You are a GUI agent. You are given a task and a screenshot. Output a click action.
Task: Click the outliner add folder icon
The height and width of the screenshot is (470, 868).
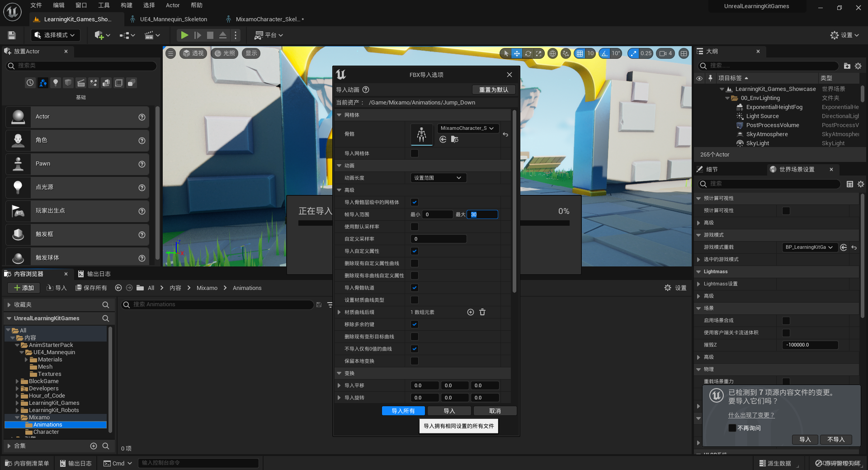[847, 66]
